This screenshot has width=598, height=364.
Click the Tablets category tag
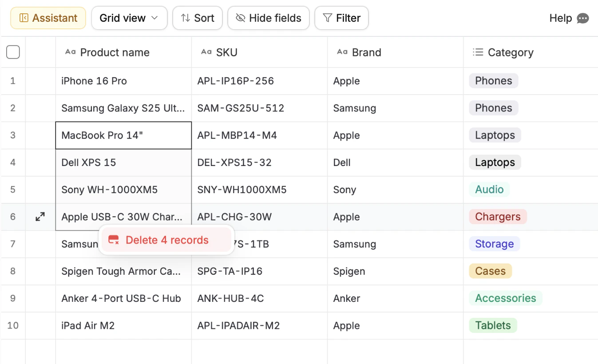(493, 325)
